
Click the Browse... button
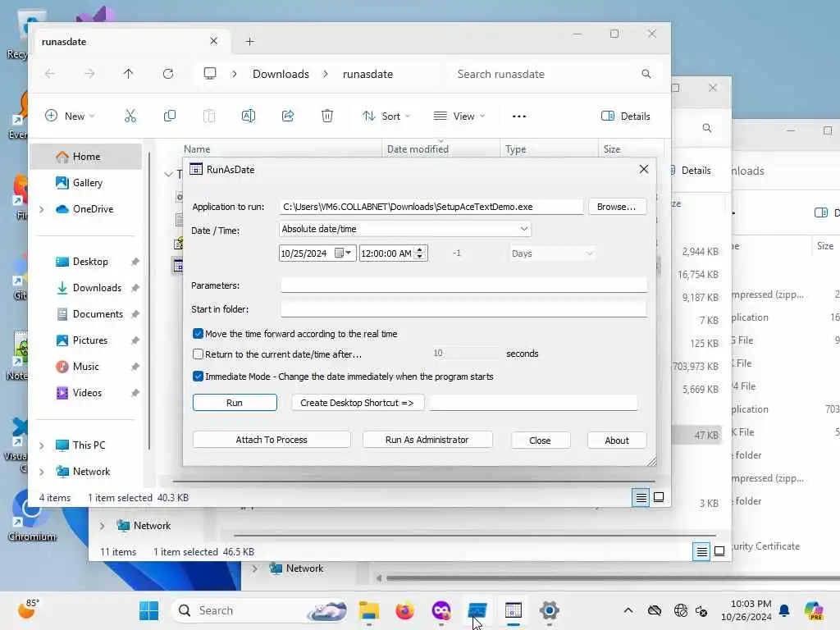coord(617,206)
